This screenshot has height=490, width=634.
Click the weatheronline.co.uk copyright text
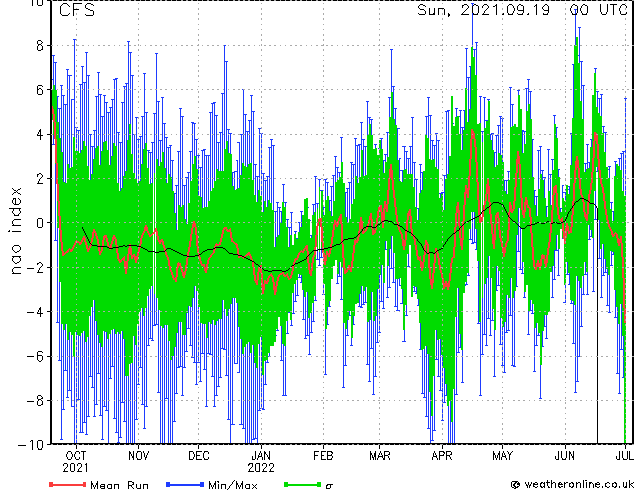pos(572,484)
